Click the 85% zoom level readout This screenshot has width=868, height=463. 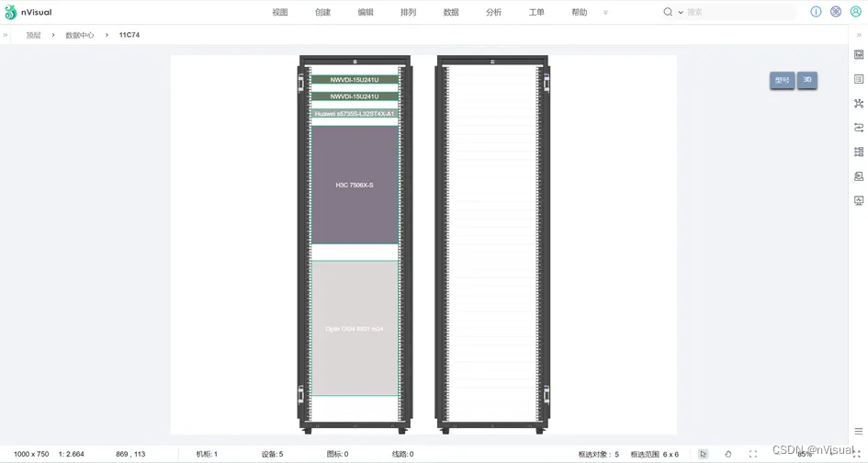805,454
